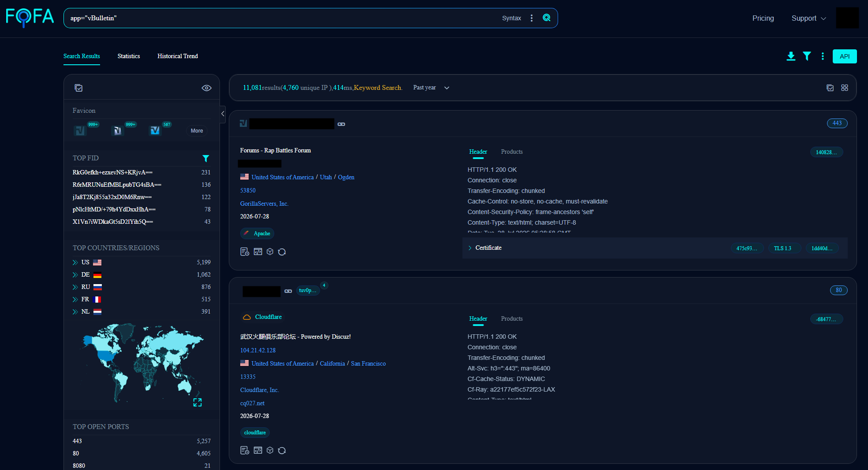Click cube icon under cloudflare tag
The width and height of the screenshot is (868, 470).
pyautogui.click(x=270, y=450)
